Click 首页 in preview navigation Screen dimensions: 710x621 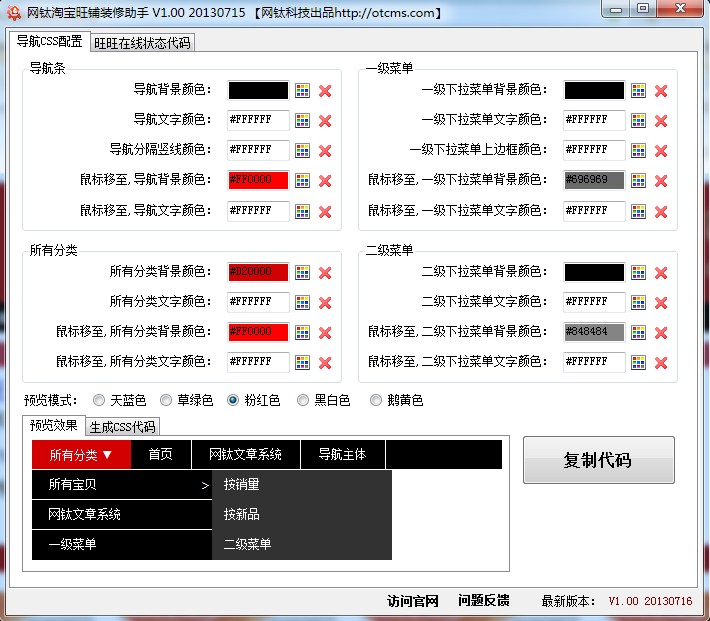[161, 454]
